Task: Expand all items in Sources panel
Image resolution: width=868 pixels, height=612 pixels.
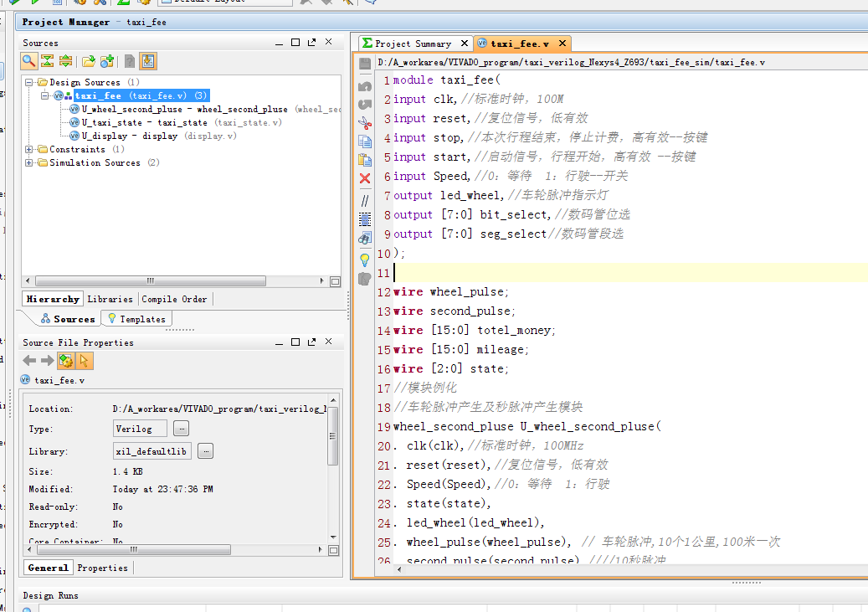Action: click(x=65, y=61)
